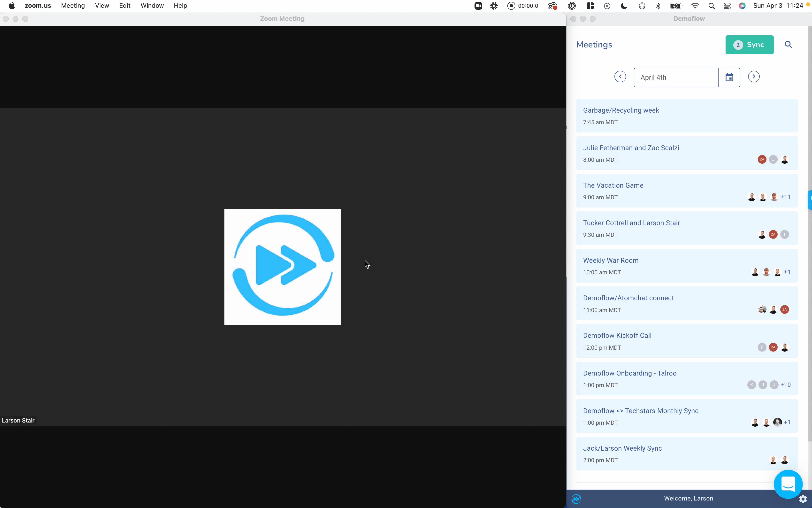
Task: Click the 1Password menu bar icon
Action: pyautogui.click(x=571, y=6)
